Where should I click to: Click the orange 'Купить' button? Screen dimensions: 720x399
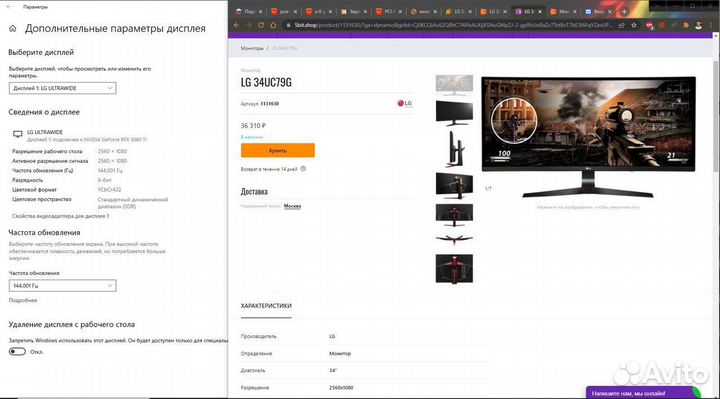click(x=278, y=151)
